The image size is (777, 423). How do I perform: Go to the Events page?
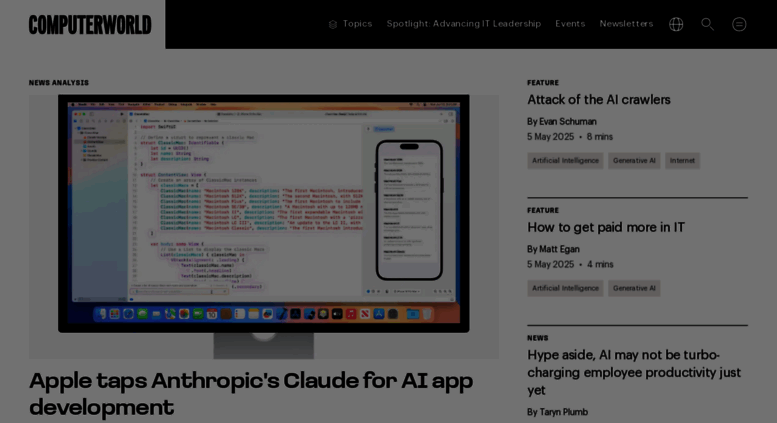tap(570, 24)
